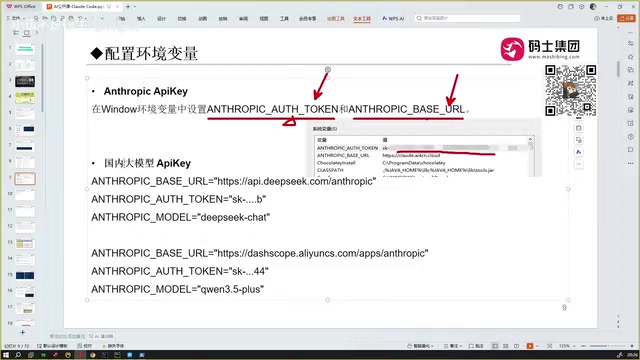Image resolution: width=640 pixels, height=360 pixels.
Task: Click the ribbon search input field
Action: click(468, 18)
